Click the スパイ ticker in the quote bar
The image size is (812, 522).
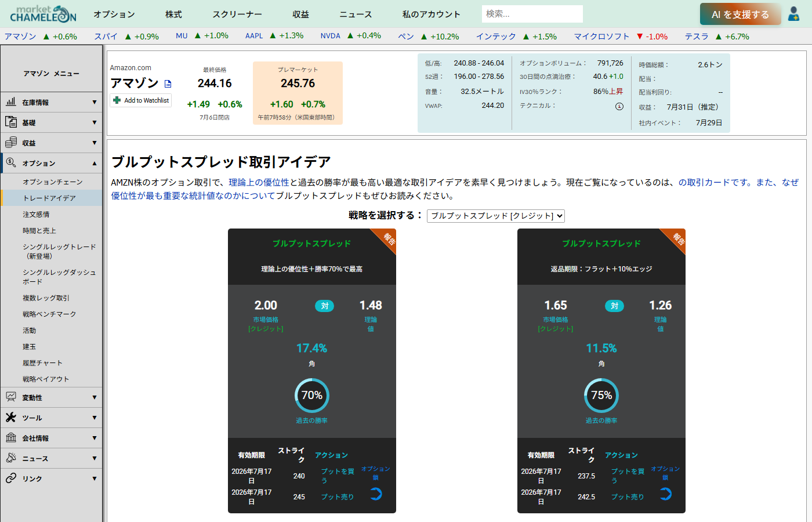click(x=106, y=36)
